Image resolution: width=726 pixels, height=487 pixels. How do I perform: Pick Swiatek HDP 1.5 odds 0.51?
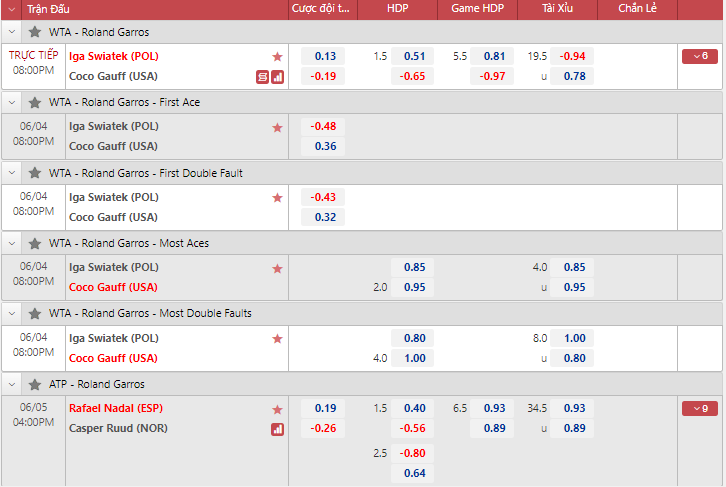(413, 56)
